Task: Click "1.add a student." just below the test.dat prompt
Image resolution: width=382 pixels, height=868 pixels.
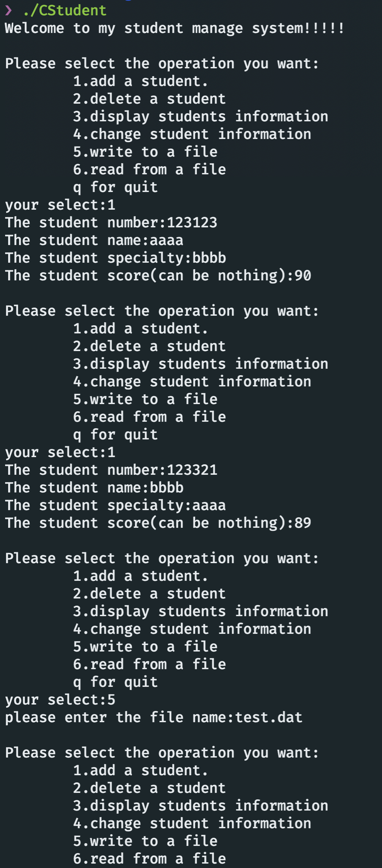Action: point(140,770)
